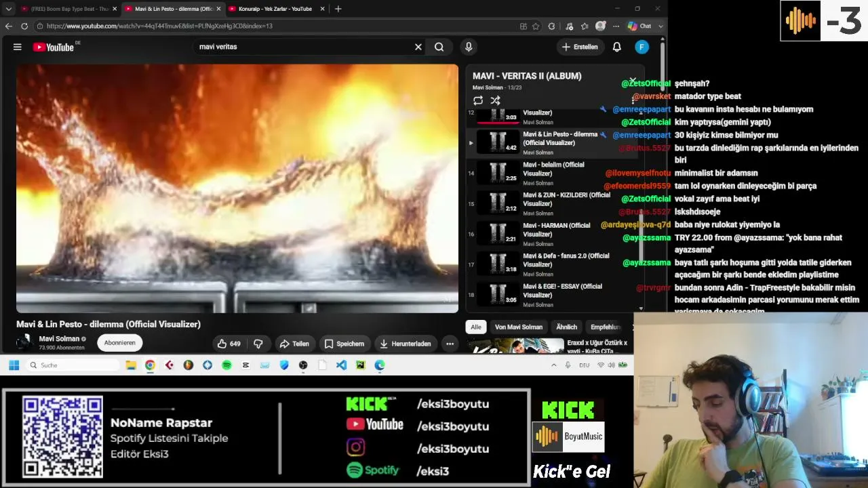Like the dilemma video (649 likes)

coord(229,344)
